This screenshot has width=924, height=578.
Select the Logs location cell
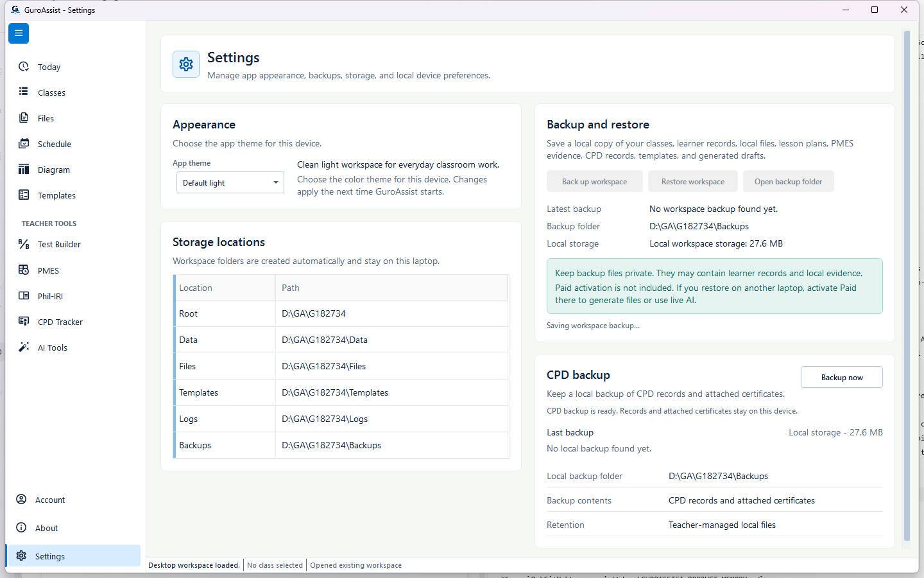click(225, 419)
